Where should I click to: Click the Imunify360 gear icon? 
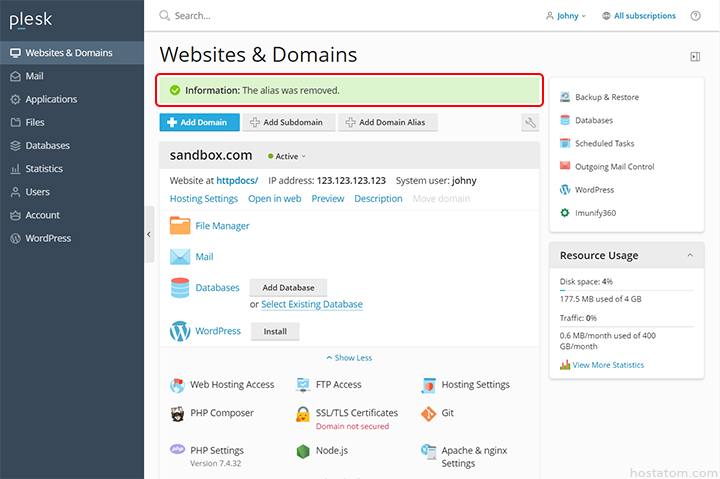565,213
